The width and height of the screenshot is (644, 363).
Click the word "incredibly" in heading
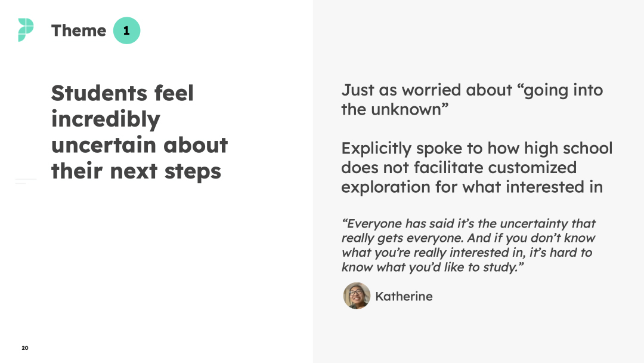point(106,119)
